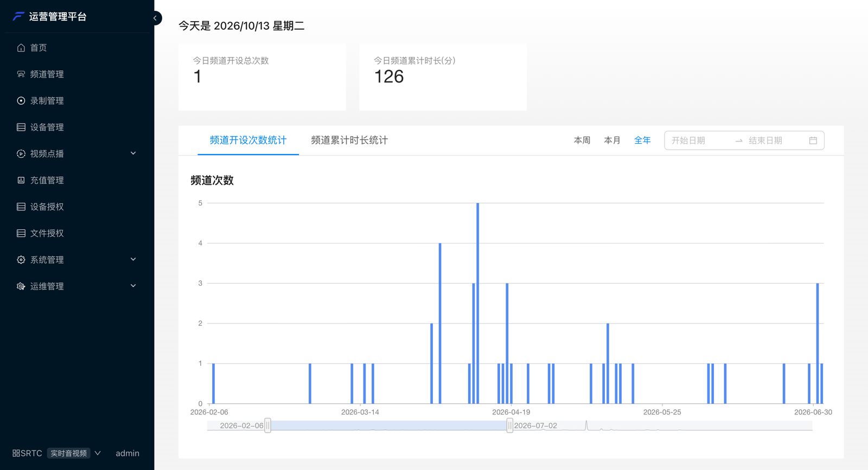The height and width of the screenshot is (470, 868).
Task: Click the 运维管理 gear icon
Action: click(x=21, y=287)
